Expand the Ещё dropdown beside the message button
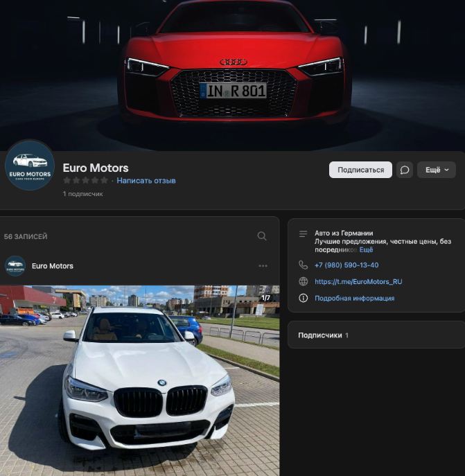The width and height of the screenshot is (465, 476). 436,170
